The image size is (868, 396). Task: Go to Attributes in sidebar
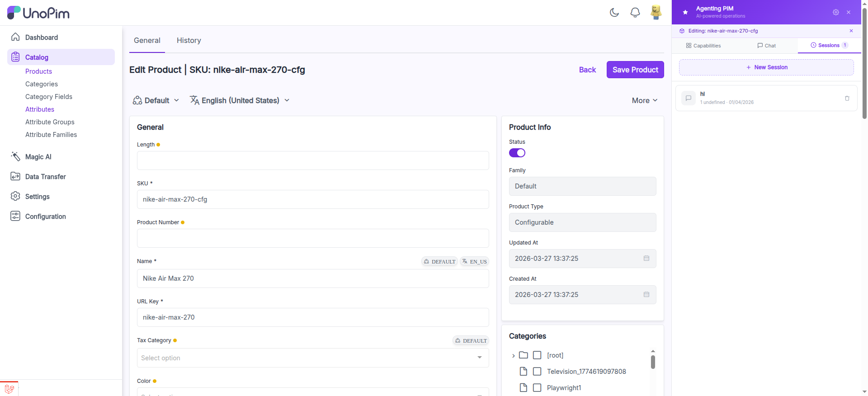click(40, 109)
